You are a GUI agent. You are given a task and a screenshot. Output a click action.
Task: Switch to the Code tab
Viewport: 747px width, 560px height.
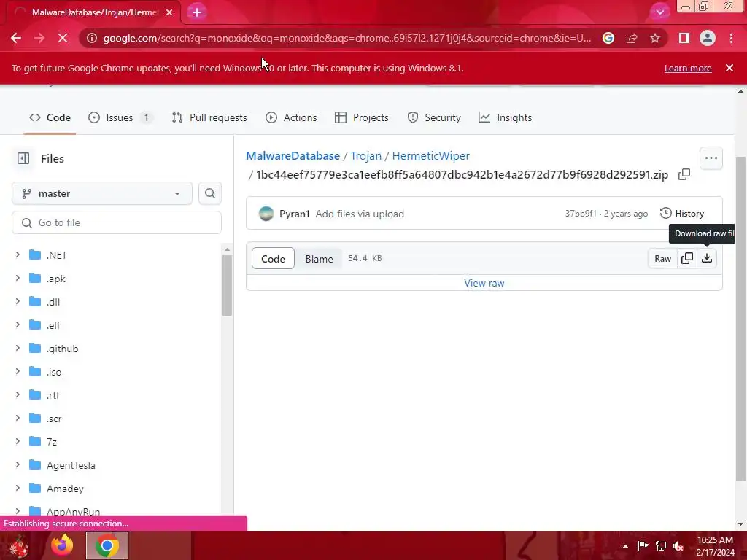pyautogui.click(x=50, y=117)
